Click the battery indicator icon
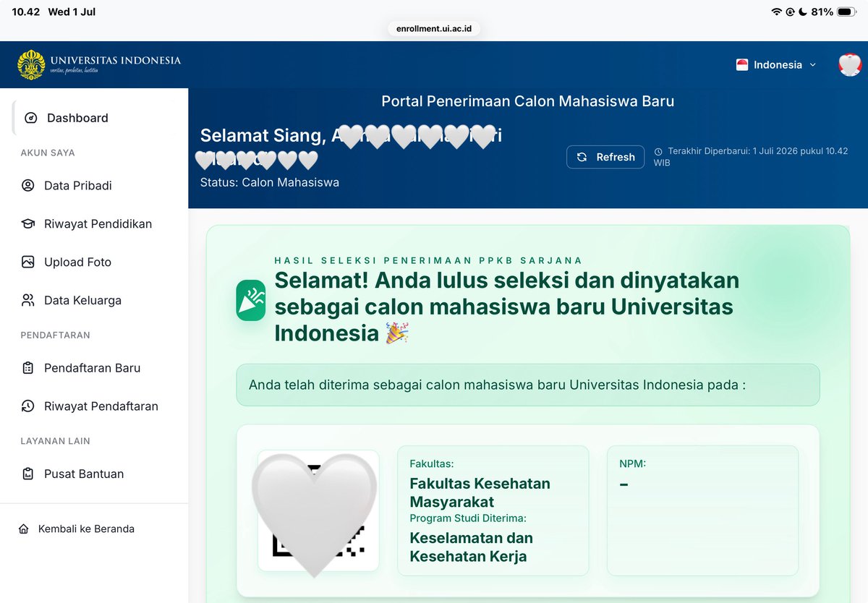 tap(847, 12)
